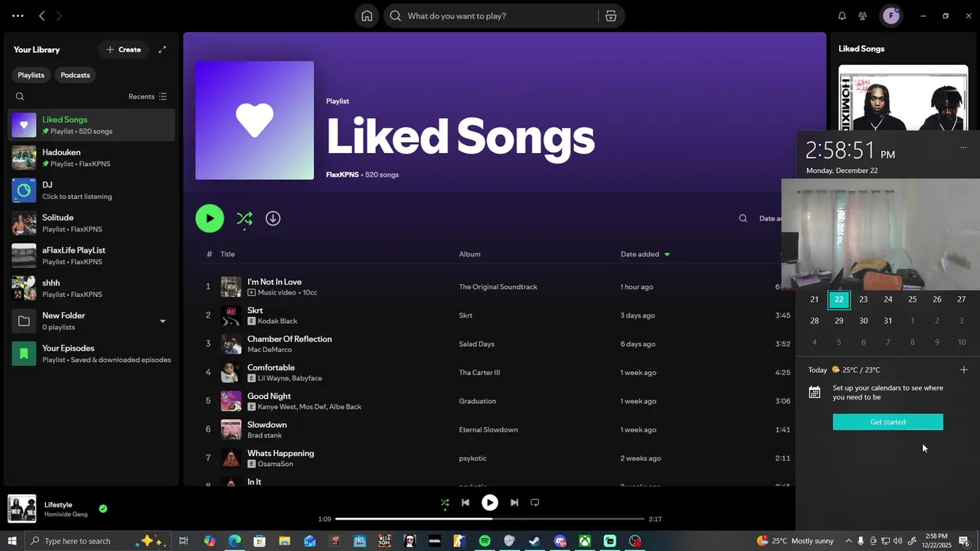Open Homixide Gang artist link

(x=66, y=514)
